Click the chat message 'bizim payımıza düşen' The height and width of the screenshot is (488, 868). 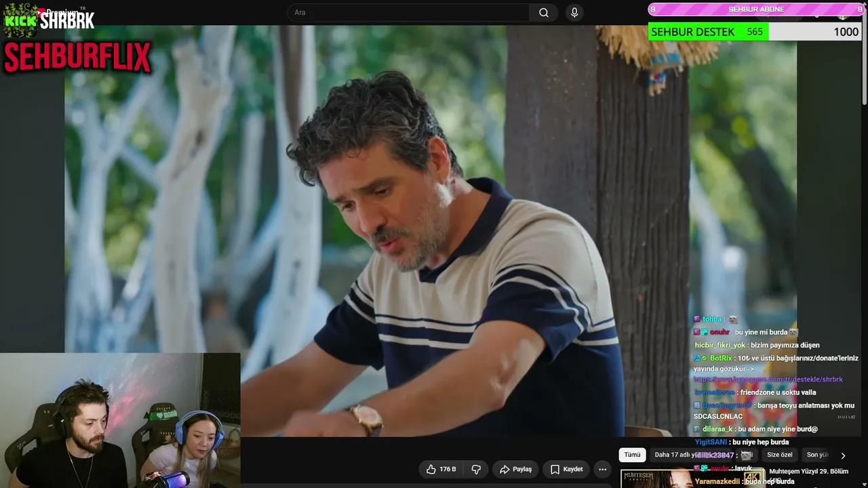pyautogui.click(x=785, y=345)
